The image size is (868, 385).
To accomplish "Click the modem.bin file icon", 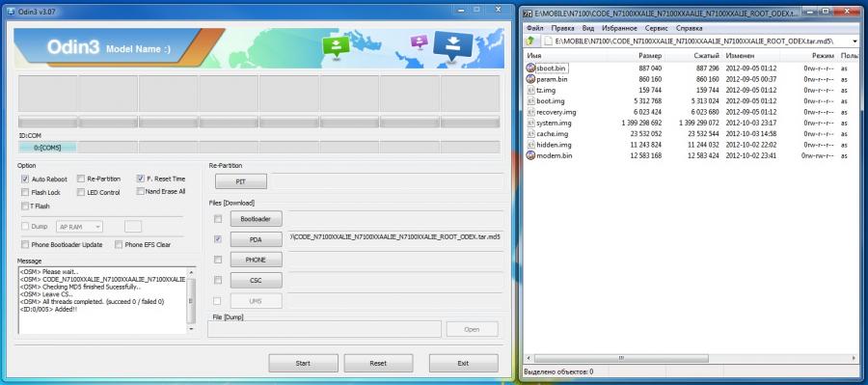I will click(530, 155).
